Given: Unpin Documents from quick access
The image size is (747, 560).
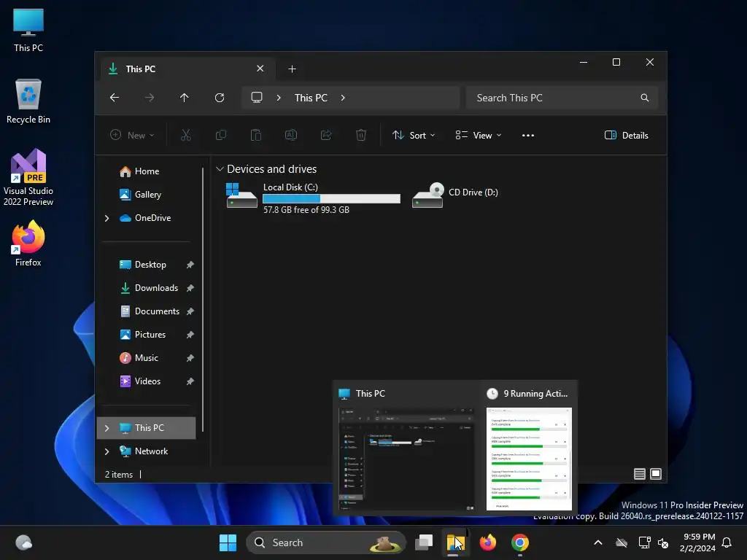Looking at the screenshot, I should tap(190, 311).
